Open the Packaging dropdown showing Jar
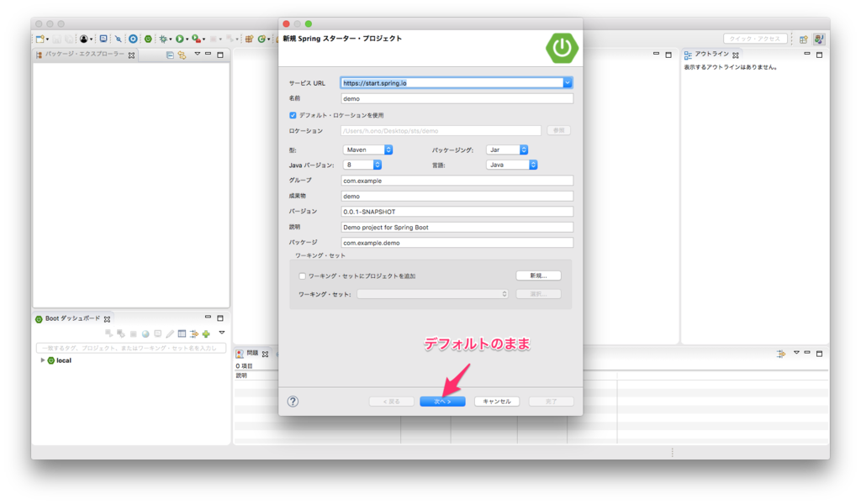 click(x=507, y=150)
